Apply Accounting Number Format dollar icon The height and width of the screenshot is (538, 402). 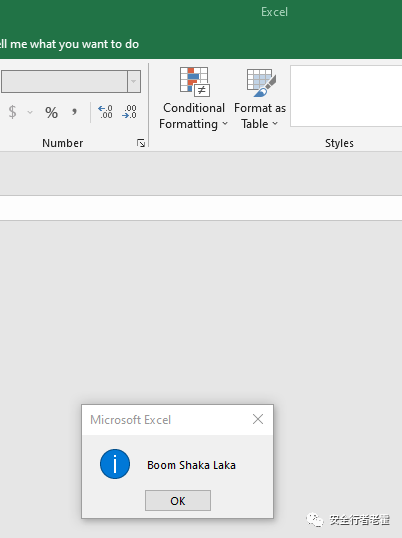tap(12, 112)
